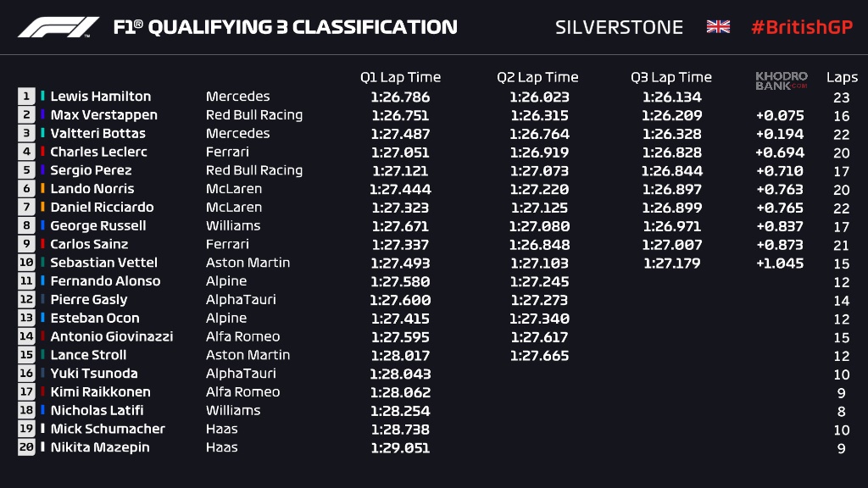Click Lewis Hamilton's teal team color bar
Viewport: 868px width, 488px height.
(43, 97)
